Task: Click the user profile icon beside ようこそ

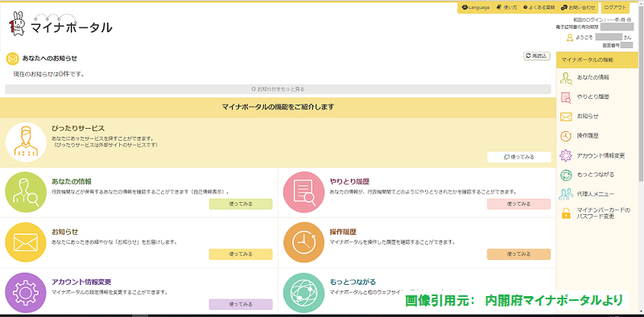Action: click(570, 38)
